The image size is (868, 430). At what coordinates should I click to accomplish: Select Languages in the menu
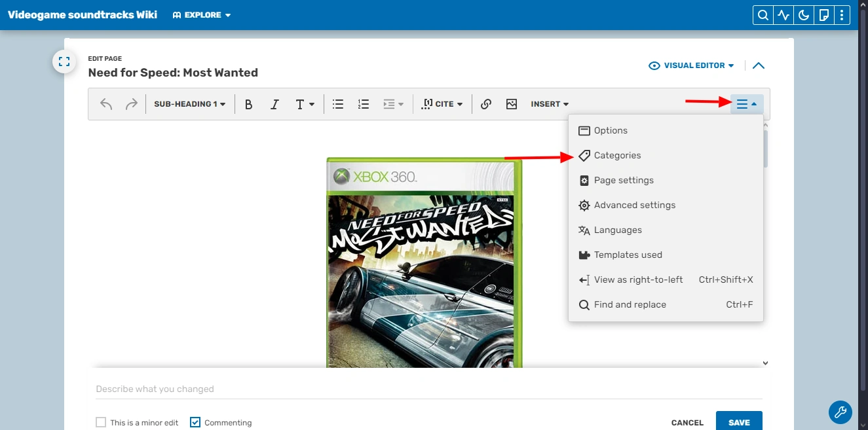point(666,230)
